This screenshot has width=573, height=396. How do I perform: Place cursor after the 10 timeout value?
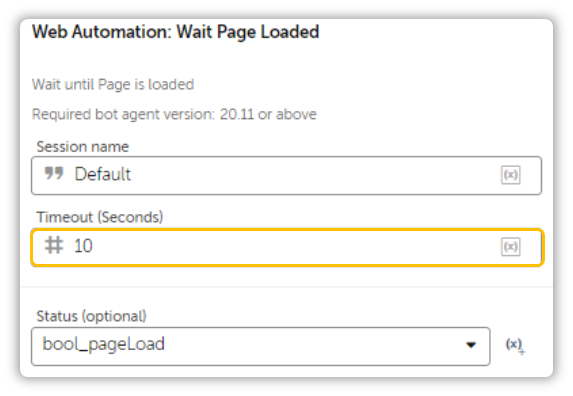click(x=94, y=246)
